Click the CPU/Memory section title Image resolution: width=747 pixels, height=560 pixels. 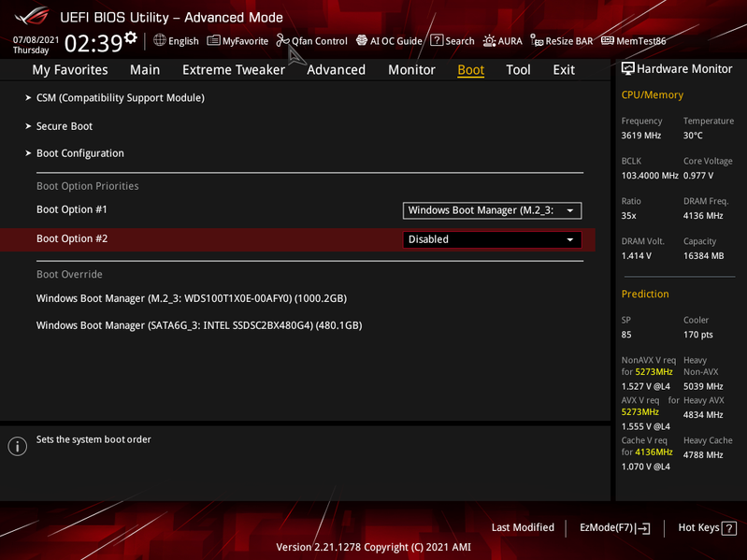coord(653,95)
